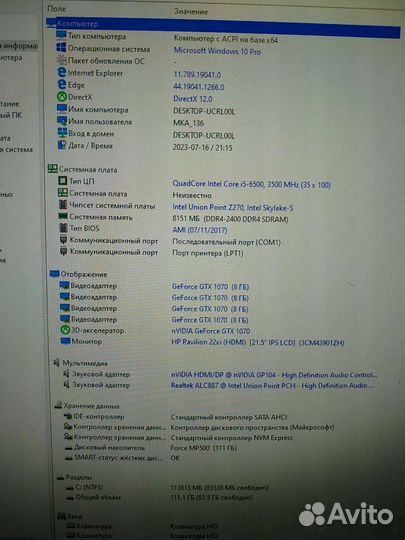The image size is (405, 540).
Task: Open the 44.19041.1266.0 Edge version link
Action: [x=199, y=87]
